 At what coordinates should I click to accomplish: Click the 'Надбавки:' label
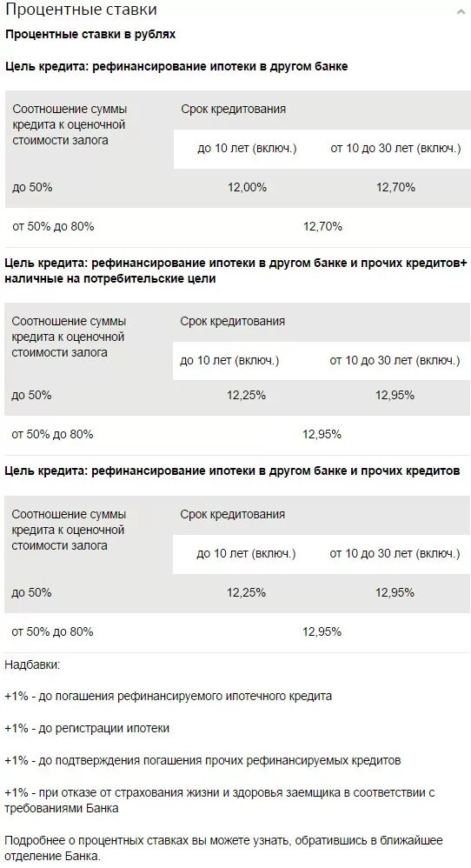33,664
